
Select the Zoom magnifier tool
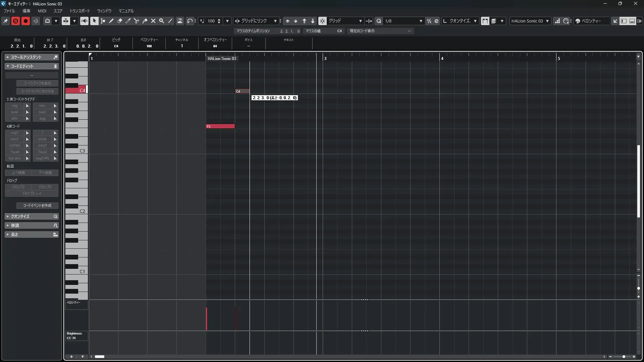click(x=162, y=21)
